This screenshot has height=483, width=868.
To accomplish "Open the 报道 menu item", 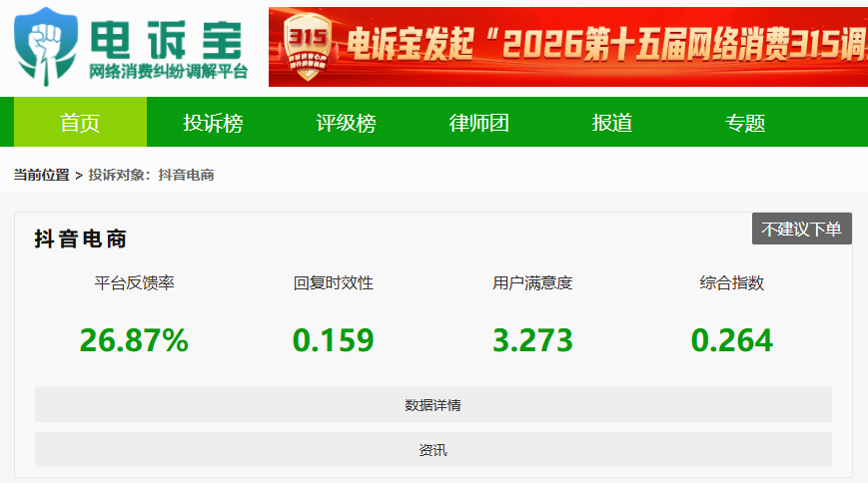I will pyautogui.click(x=611, y=123).
